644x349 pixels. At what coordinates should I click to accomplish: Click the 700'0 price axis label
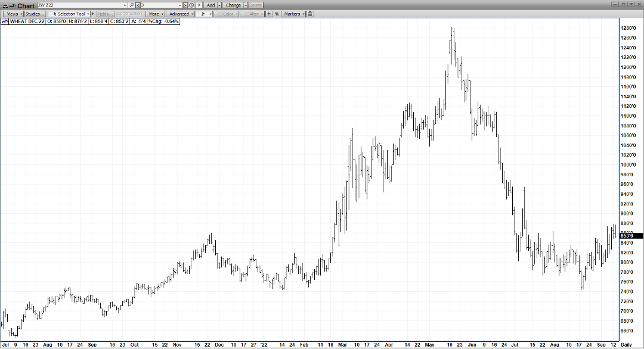(x=627, y=311)
